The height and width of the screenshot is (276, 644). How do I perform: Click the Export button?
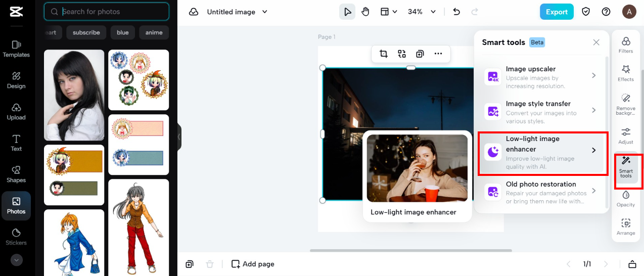pyautogui.click(x=557, y=12)
